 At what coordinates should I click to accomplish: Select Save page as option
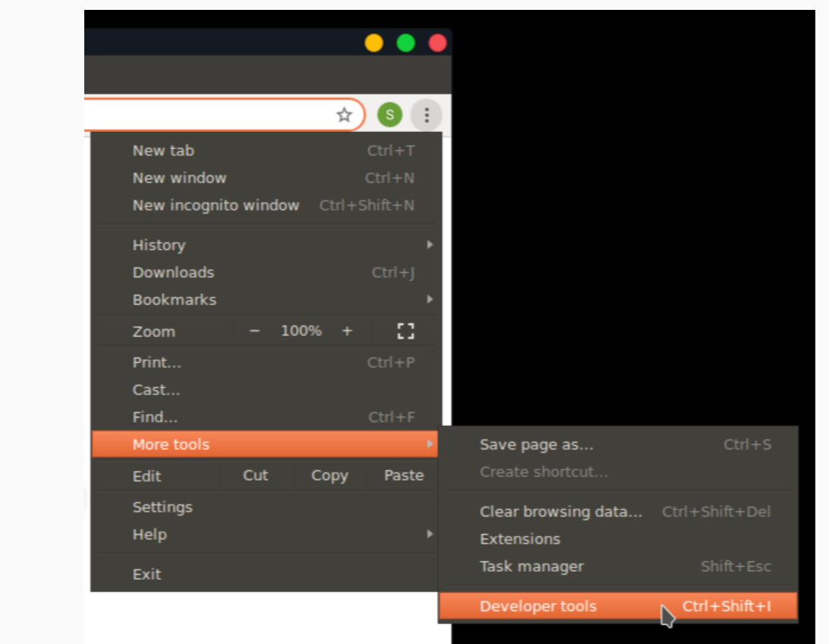click(x=536, y=445)
